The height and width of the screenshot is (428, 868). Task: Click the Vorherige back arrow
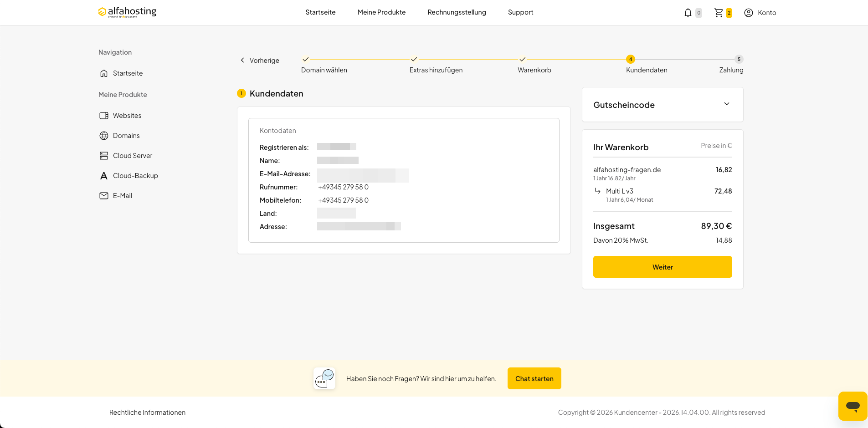242,60
